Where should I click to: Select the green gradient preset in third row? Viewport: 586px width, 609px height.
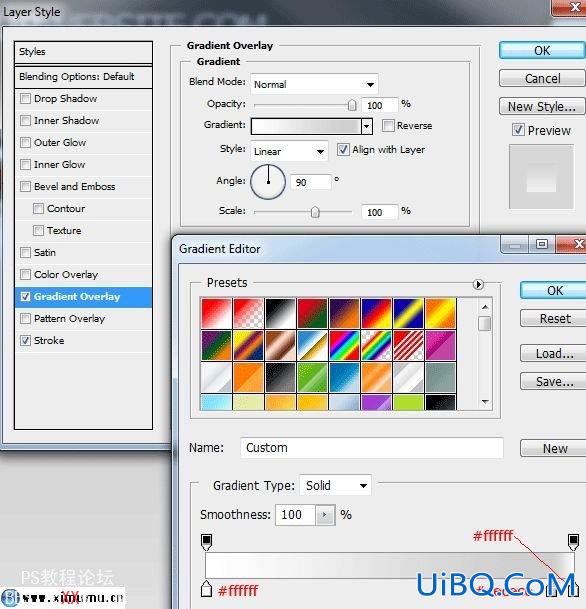pos(313,377)
